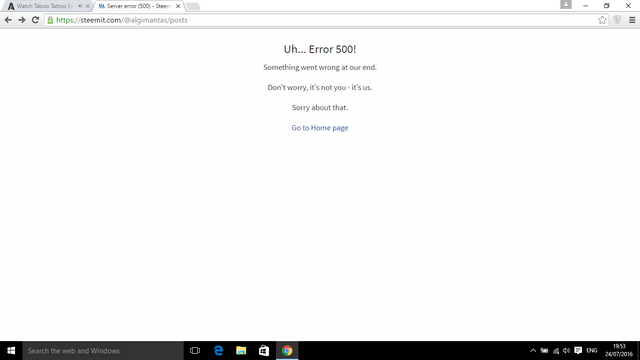The height and width of the screenshot is (360, 640).
Task: Restore down the Chrome window
Action: click(607, 6)
